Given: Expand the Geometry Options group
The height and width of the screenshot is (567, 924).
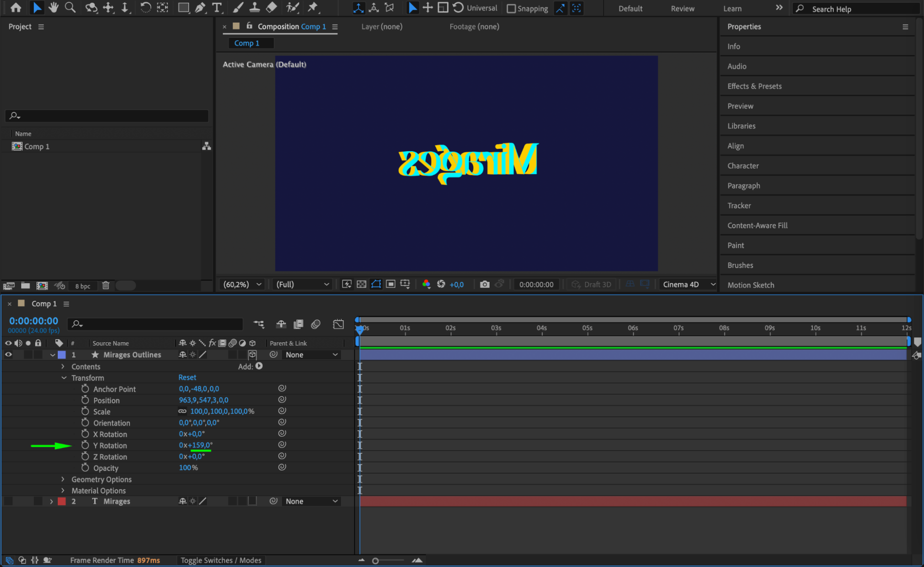Looking at the screenshot, I should coord(63,479).
